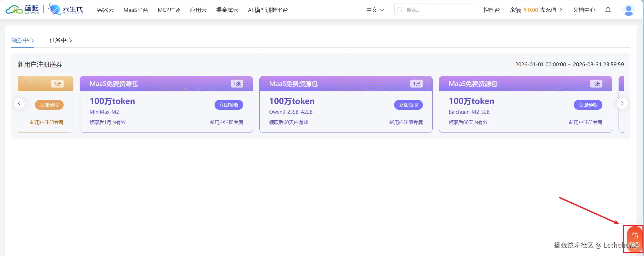
Task: Click the 1张 badge on Baichuan card
Action: pos(596,84)
